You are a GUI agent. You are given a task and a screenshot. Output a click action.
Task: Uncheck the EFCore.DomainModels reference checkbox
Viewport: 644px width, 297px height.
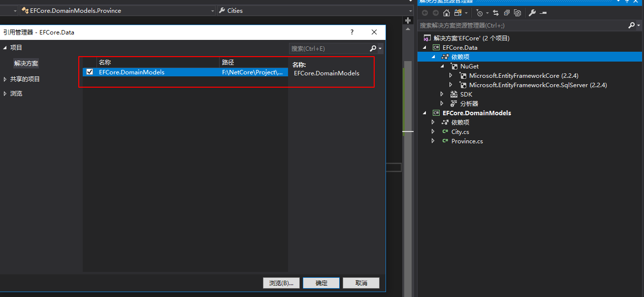coord(90,72)
